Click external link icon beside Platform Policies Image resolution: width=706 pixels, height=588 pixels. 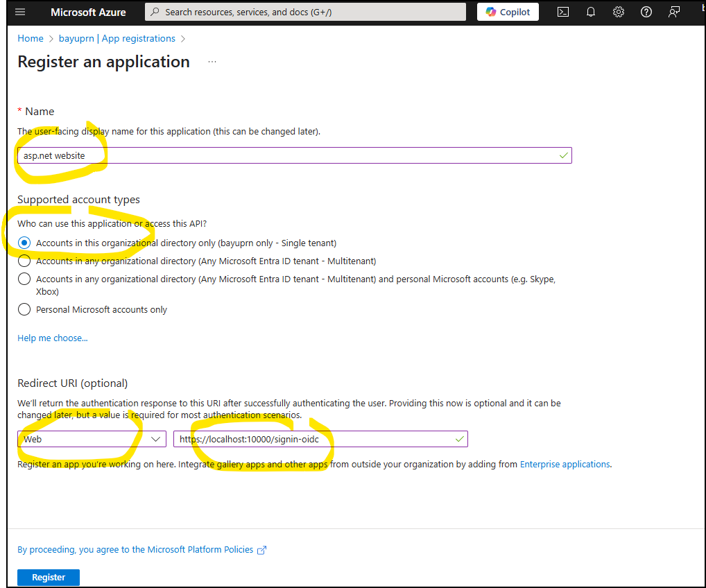[261, 550]
